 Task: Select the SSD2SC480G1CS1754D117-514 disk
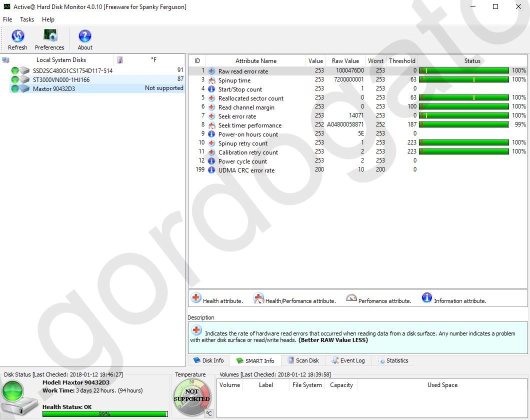point(72,70)
